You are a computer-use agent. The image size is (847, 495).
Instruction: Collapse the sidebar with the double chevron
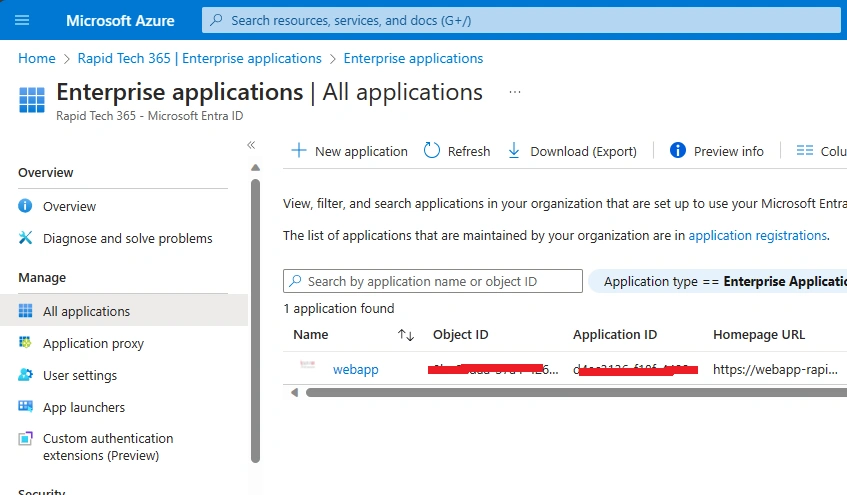[251, 145]
